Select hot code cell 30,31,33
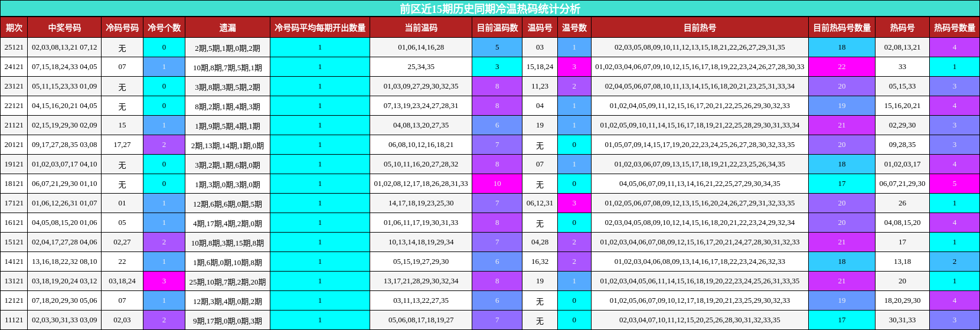 tap(902, 320)
